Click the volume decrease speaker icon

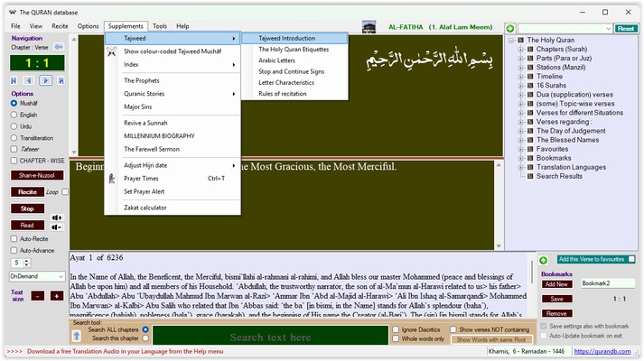(x=57, y=227)
